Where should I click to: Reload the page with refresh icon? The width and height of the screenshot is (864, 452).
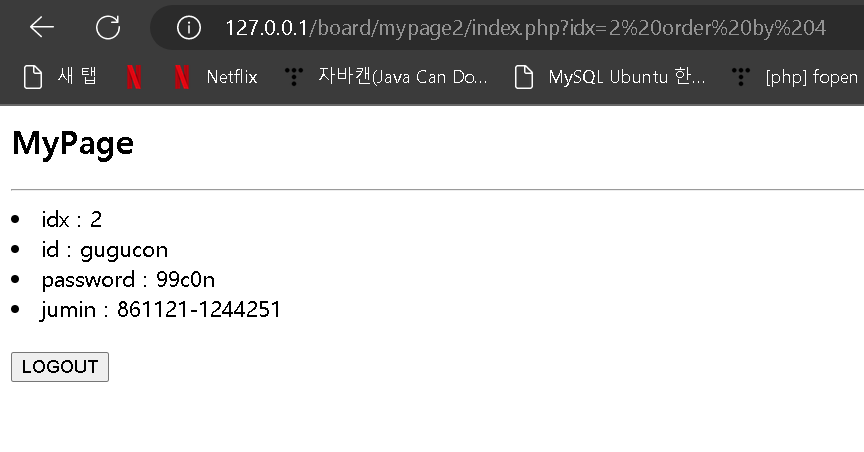click(x=107, y=27)
